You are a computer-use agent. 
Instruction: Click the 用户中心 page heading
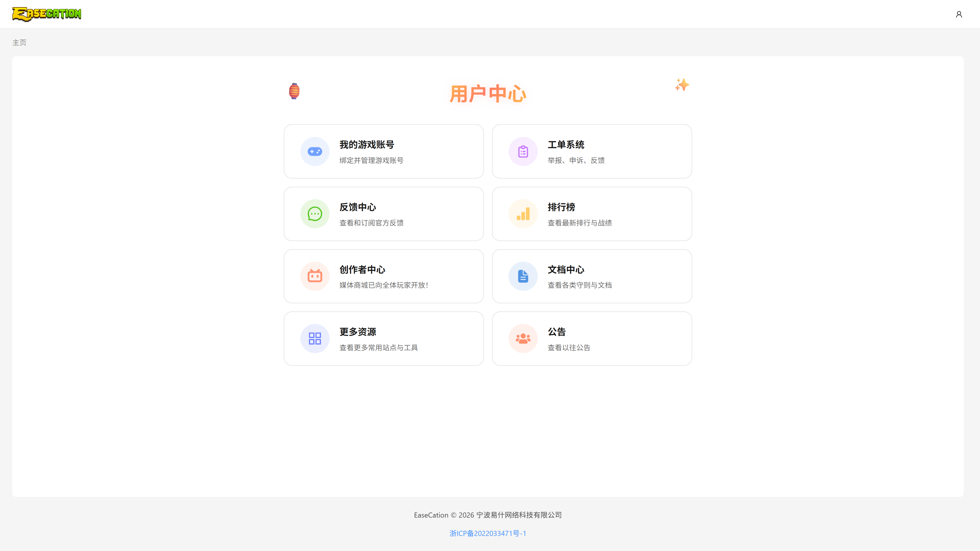point(488,94)
